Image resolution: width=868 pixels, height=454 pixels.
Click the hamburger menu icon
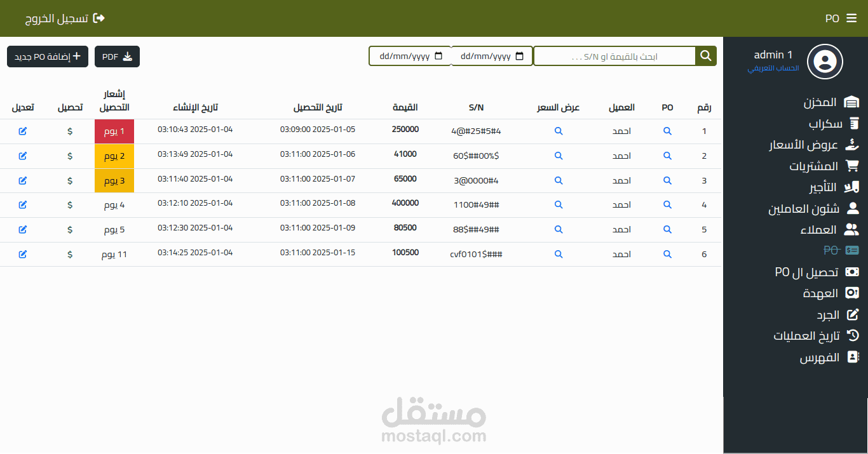(851, 18)
